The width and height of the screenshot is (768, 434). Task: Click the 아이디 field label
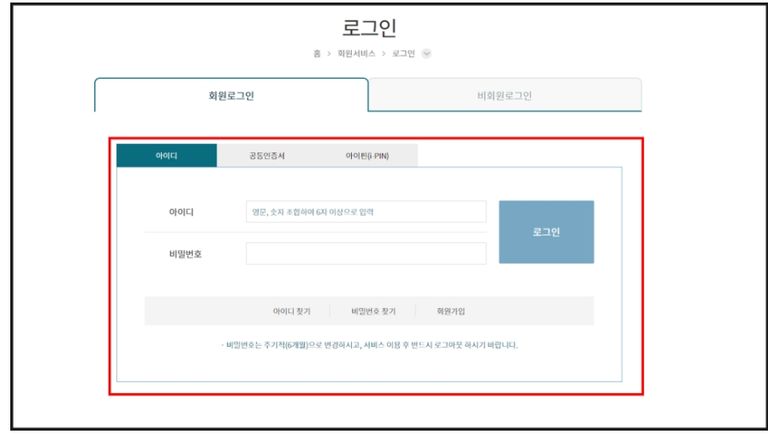pos(181,212)
